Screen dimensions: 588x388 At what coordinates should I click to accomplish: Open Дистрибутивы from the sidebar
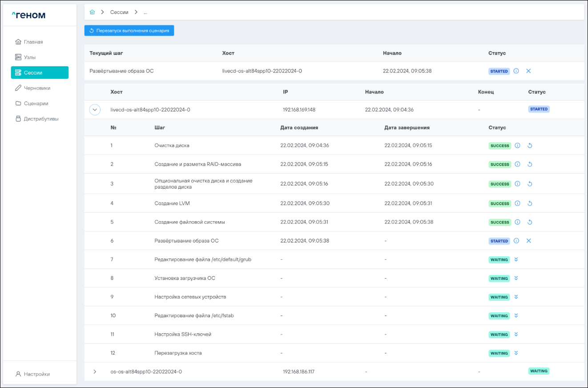[40, 119]
